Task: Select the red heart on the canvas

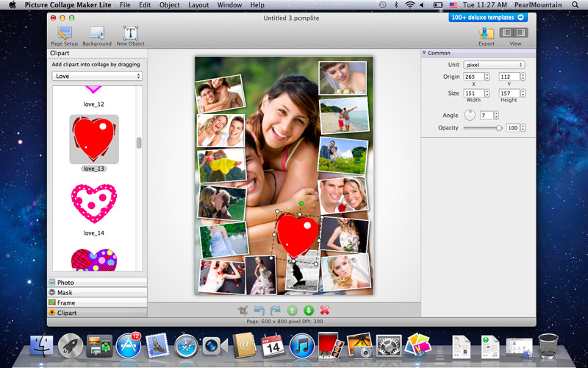Action: click(x=297, y=236)
